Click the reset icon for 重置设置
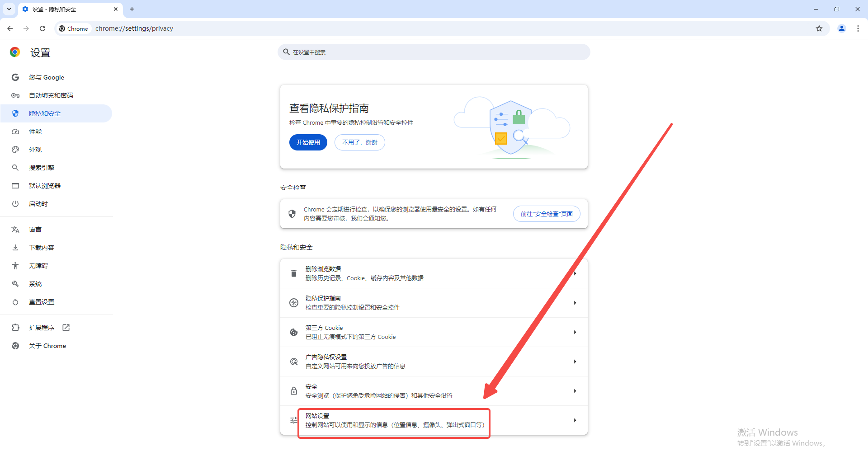 coord(15,302)
